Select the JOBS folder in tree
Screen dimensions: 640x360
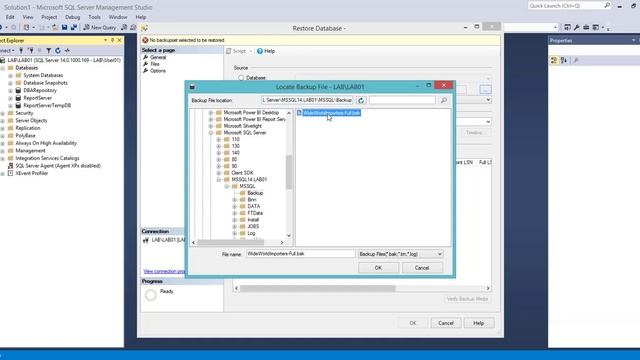click(x=253, y=226)
